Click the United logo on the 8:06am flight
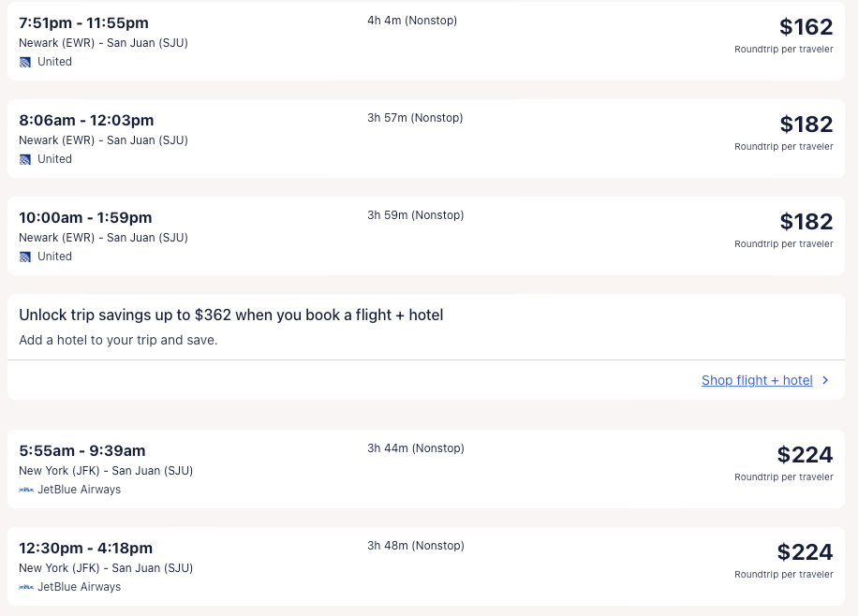 point(25,159)
